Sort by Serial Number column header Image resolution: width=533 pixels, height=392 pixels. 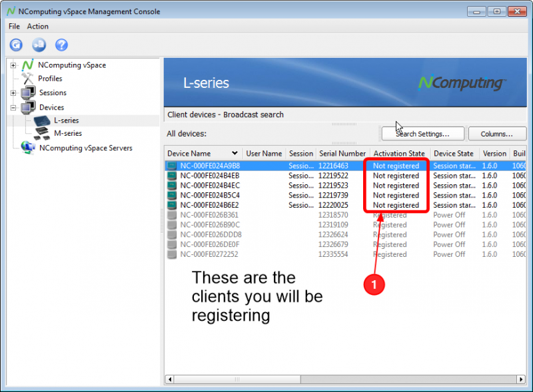[x=342, y=154]
